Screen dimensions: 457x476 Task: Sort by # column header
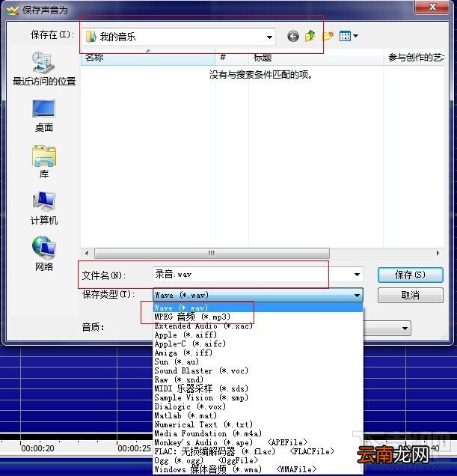click(x=232, y=58)
